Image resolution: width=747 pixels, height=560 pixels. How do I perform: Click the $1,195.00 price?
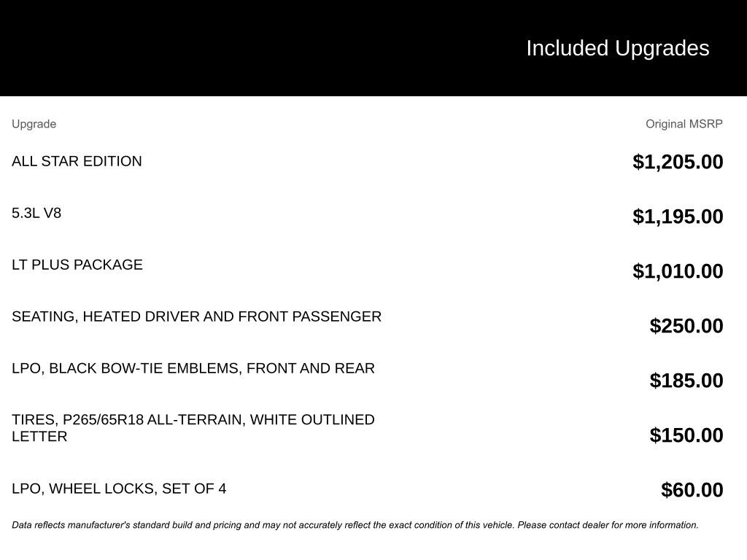pyautogui.click(x=678, y=217)
